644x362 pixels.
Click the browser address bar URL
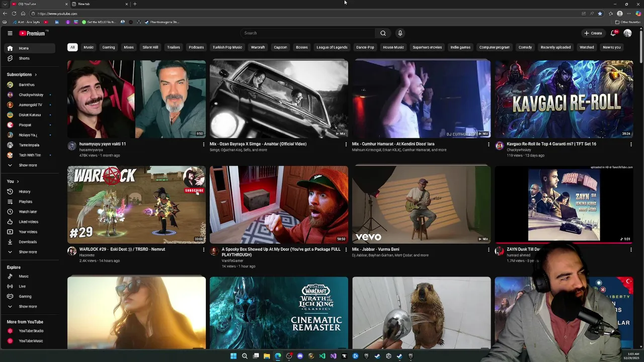coord(57,14)
